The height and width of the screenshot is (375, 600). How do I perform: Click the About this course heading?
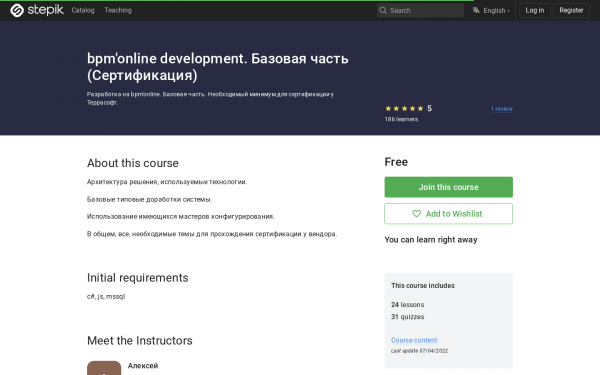pyautogui.click(x=133, y=163)
